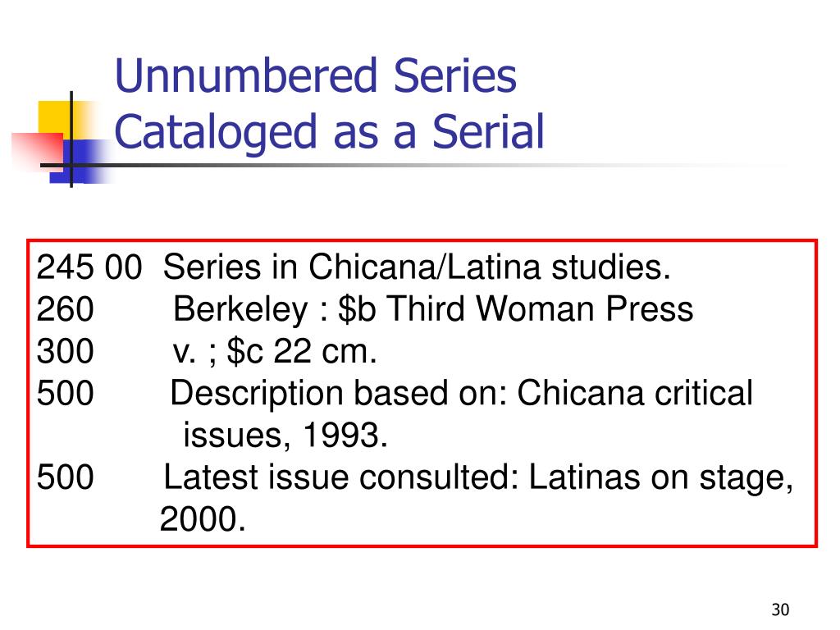Click the 'issues, 1993.' continuation line
Image resolution: width=840 pixels, height=630 pixels.
click(x=285, y=435)
